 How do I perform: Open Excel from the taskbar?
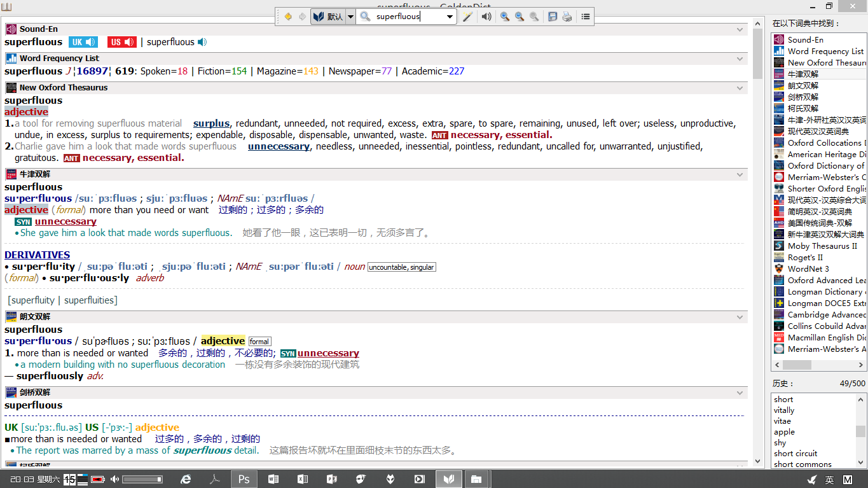click(303, 479)
